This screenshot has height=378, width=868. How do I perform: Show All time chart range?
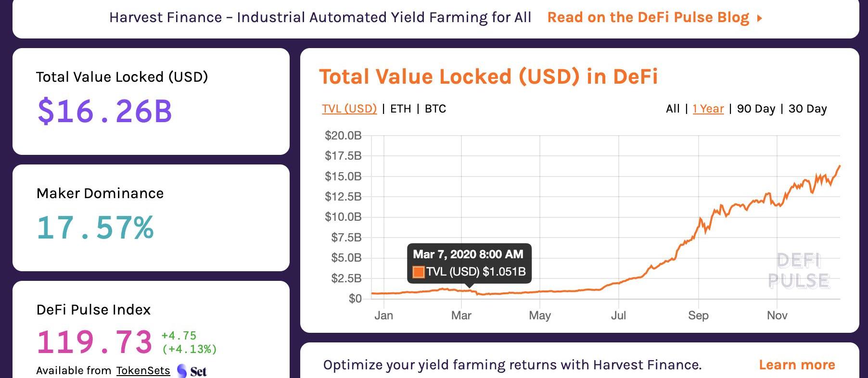point(673,109)
